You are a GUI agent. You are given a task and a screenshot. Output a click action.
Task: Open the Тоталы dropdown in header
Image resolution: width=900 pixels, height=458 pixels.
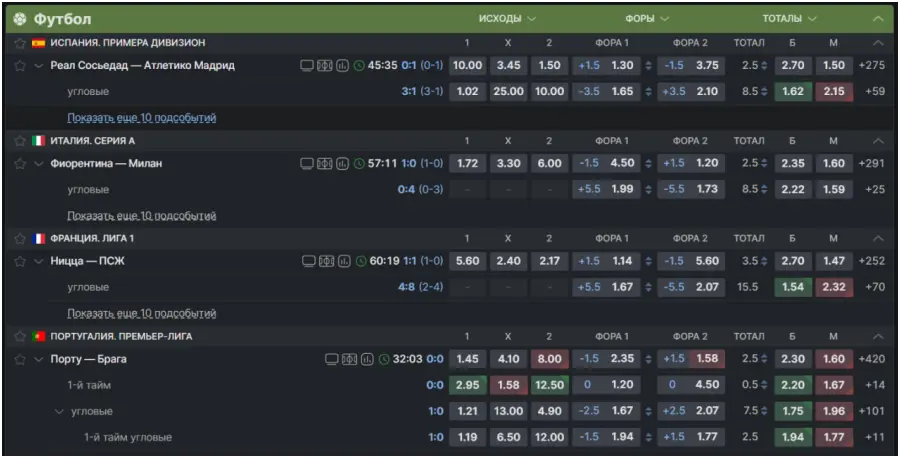pyautogui.click(x=789, y=19)
